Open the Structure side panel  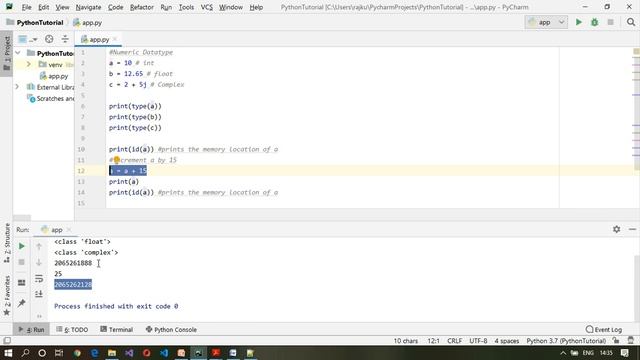tap(7, 242)
